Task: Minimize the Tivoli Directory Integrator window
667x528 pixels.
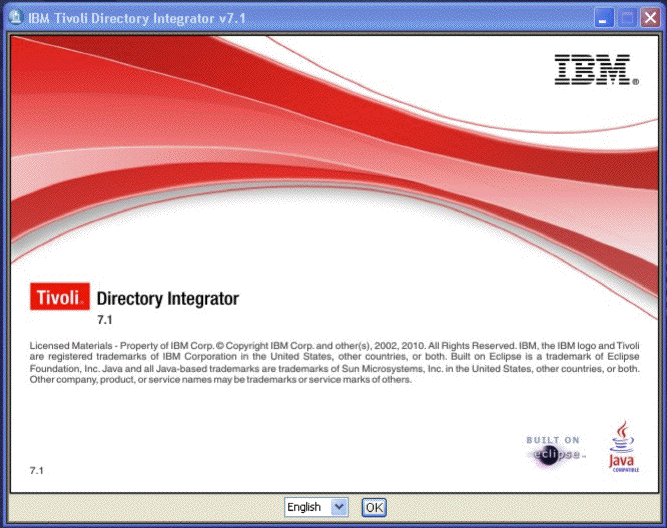Action: [604, 18]
